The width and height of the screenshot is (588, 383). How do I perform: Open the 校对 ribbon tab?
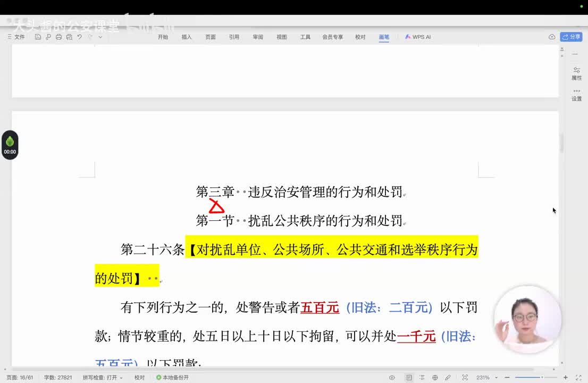[360, 37]
